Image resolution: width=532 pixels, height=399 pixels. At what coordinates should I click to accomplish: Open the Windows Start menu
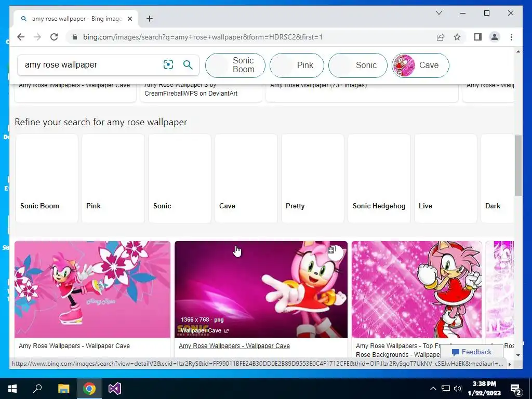12,389
